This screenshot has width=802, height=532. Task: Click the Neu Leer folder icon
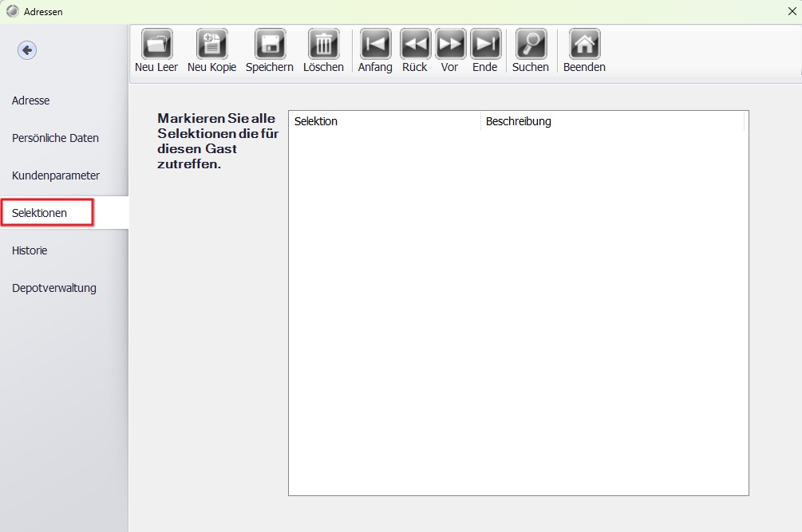pos(157,45)
